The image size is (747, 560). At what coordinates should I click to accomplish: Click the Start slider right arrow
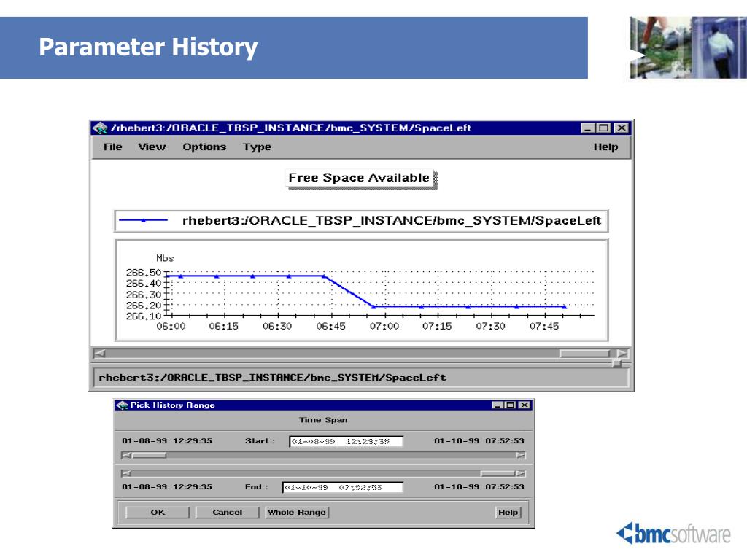[521, 455]
